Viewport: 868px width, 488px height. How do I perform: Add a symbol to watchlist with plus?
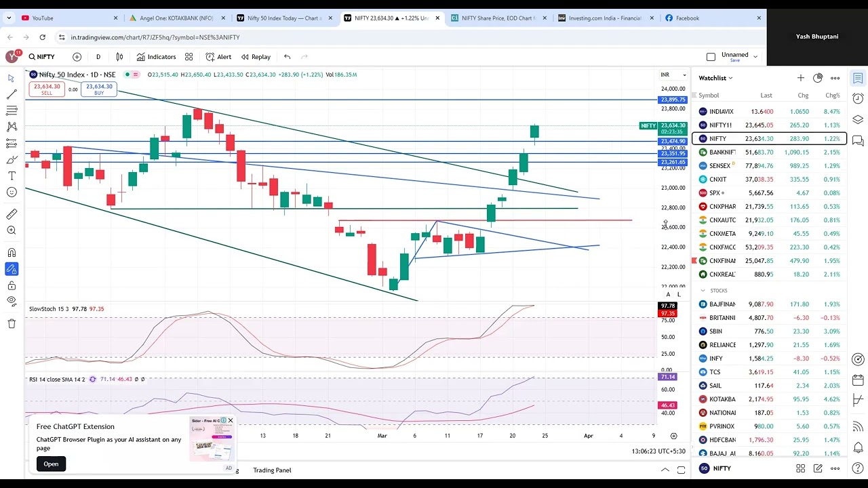tap(801, 78)
